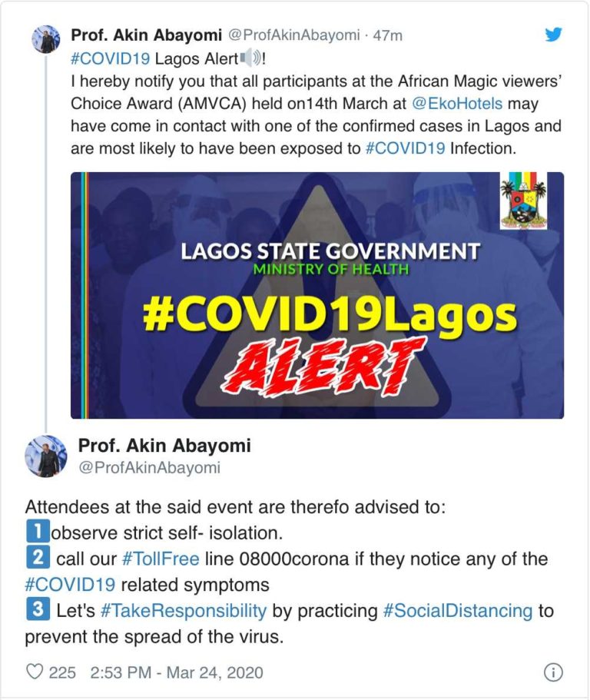Click the Twitter bird logo icon
Image resolution: width=590 pixels, height=700 pixels.
tap(553, 35)
